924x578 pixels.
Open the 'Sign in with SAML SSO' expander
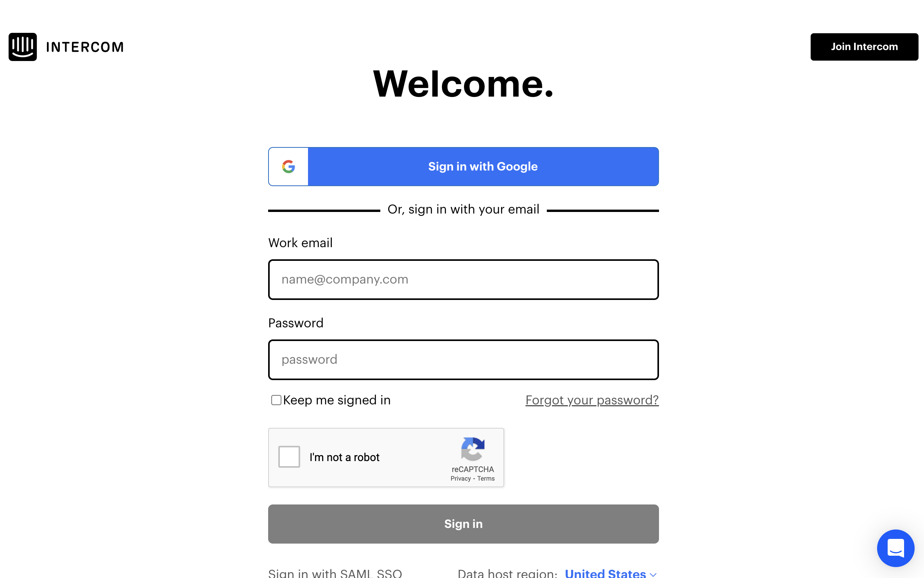(x=335, y=572)
